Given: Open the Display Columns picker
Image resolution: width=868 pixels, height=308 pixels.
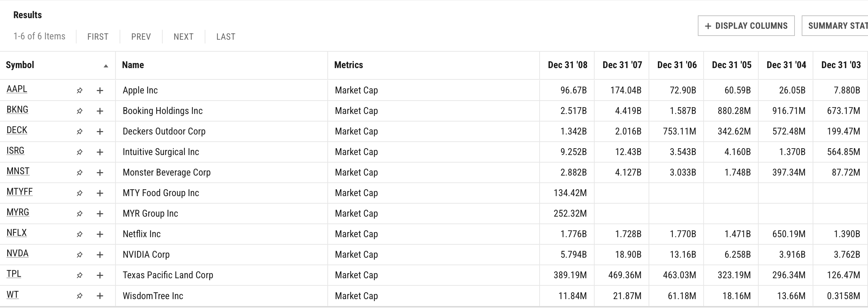Looking at the screenshot, I should pos(746,26).
